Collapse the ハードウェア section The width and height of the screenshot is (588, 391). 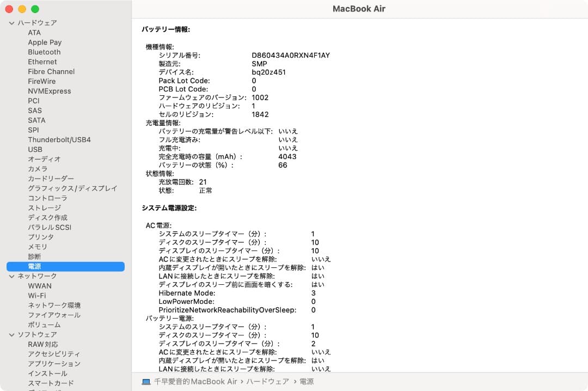pos(11,23)
